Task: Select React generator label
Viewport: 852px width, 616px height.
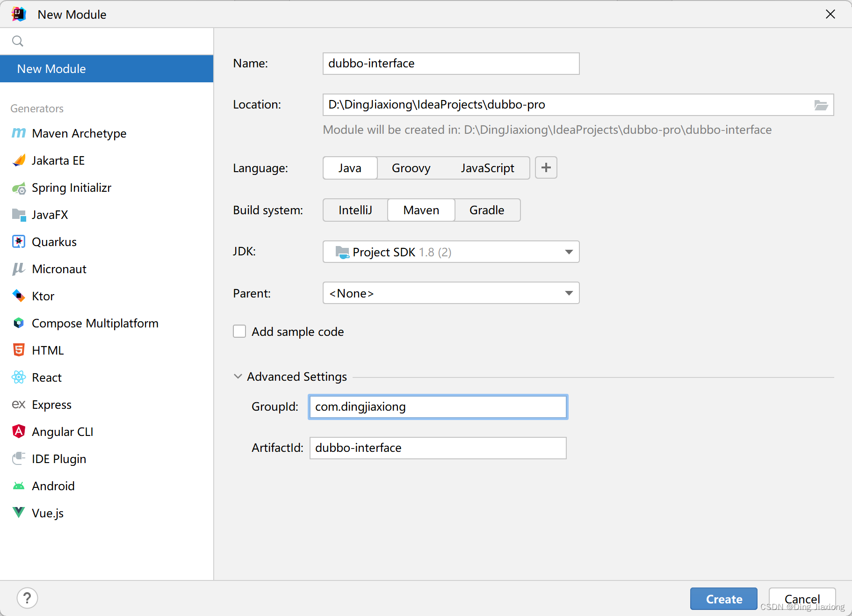Action: click(x=47, y=377)
